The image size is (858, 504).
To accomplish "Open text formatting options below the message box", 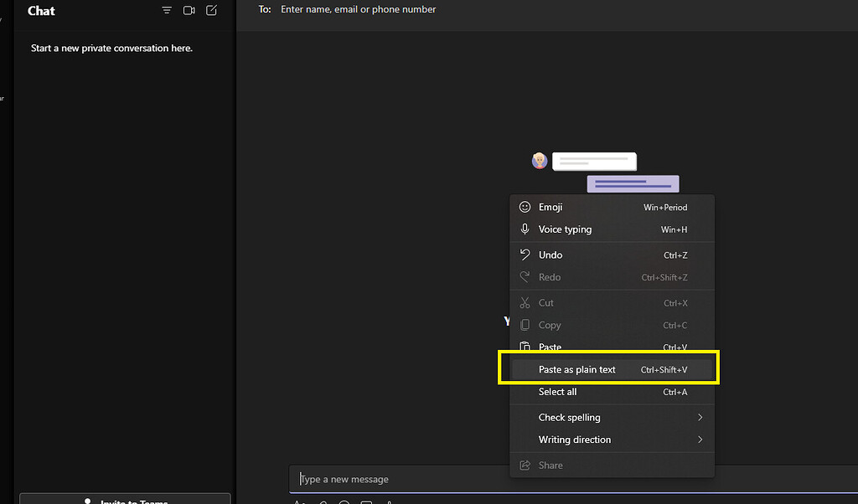I will click(x=300, y=501).
